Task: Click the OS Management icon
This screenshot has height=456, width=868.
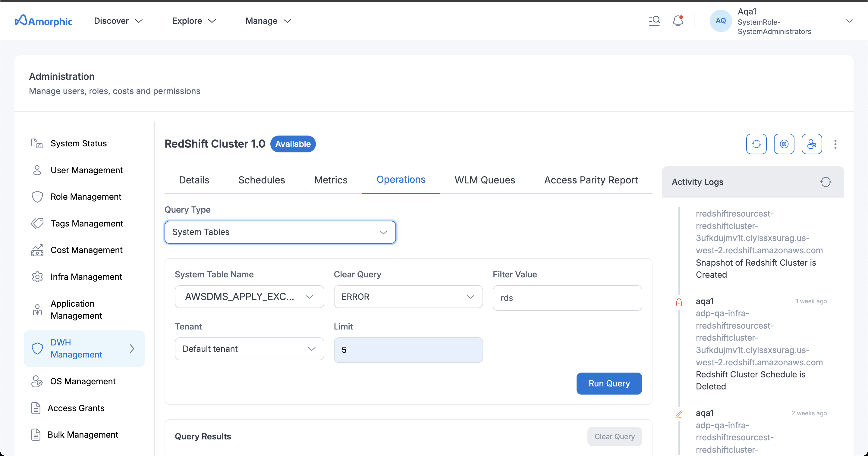Action: click(x=37, y=381)
